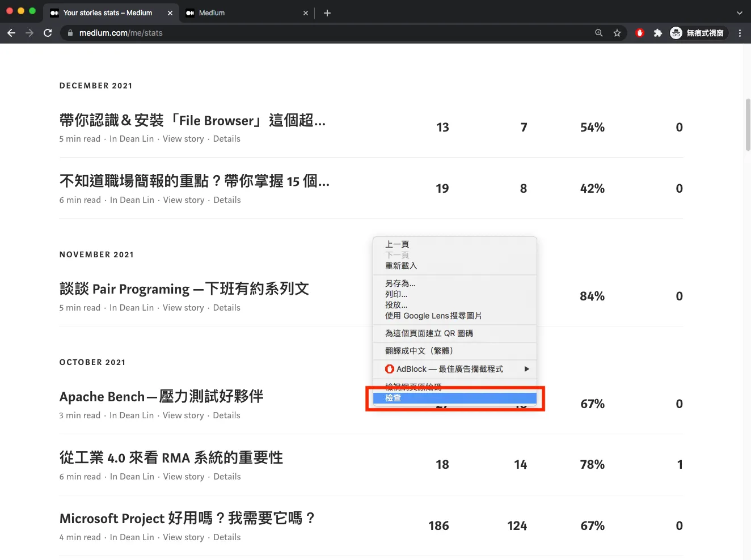The height and width of the screenshot is (560, 751).
Task: Open the AdBlock extension icon in toolbar
Action: tap(640, 33)
